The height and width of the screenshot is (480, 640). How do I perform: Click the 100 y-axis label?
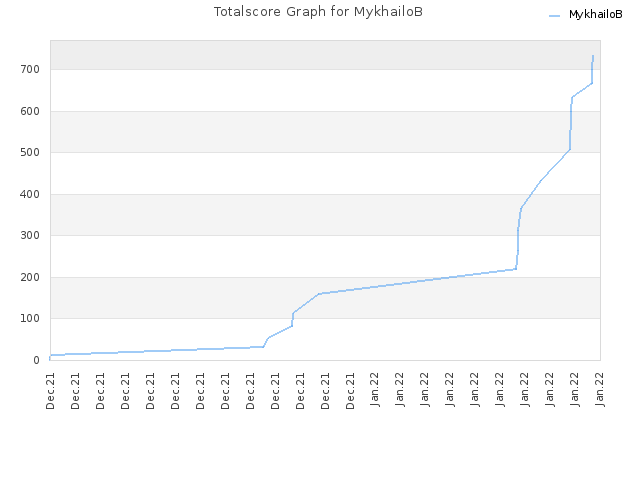point(30,318)
